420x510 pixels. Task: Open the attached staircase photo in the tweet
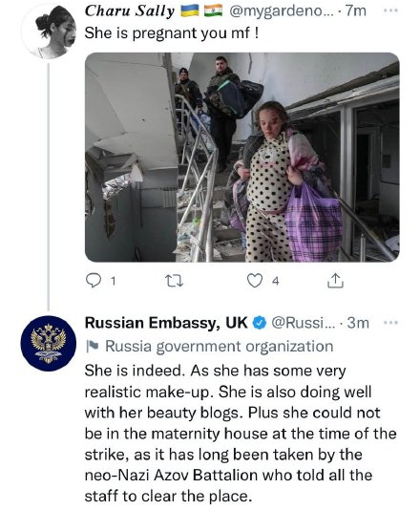point(242,157)
